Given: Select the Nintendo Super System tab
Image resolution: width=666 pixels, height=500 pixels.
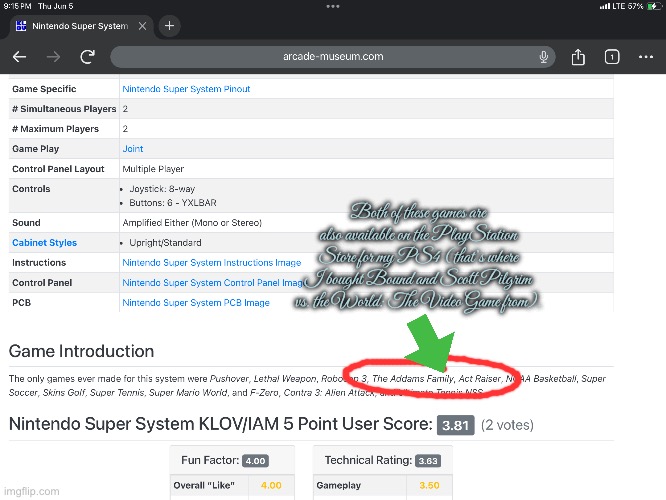Looking at the screenshot, I should [80, 26].
